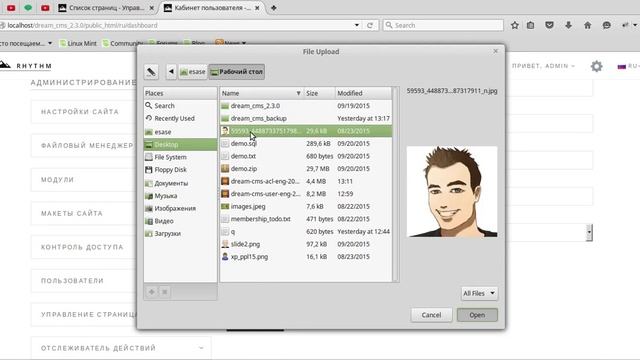Open a new browser tab
This screenshot has width=640, height=360.
[x=273, y=8]
